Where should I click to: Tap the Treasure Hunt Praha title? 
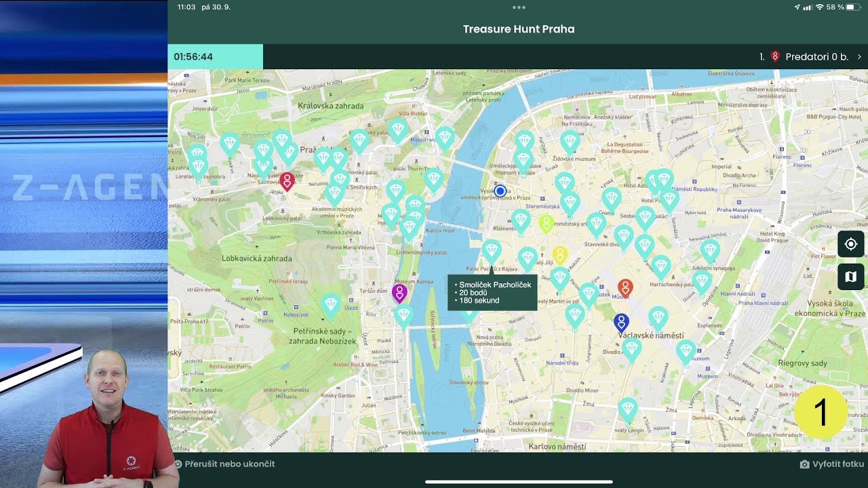pos(519,29)
